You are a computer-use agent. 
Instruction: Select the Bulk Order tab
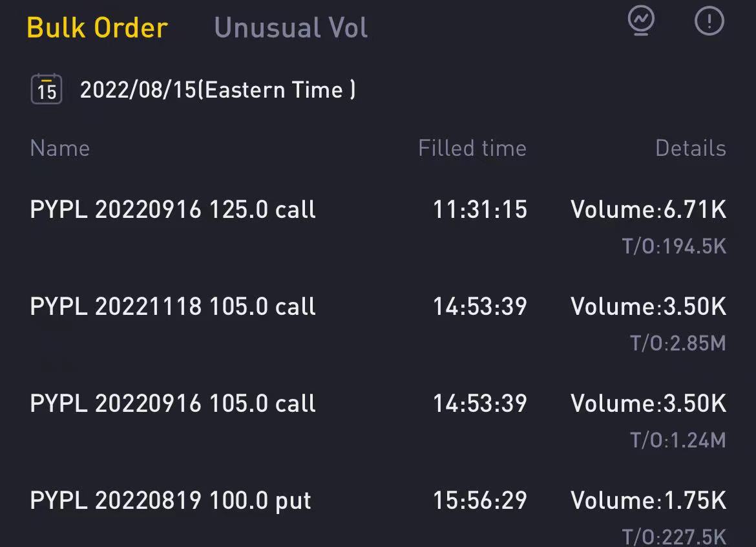[97, 28]
